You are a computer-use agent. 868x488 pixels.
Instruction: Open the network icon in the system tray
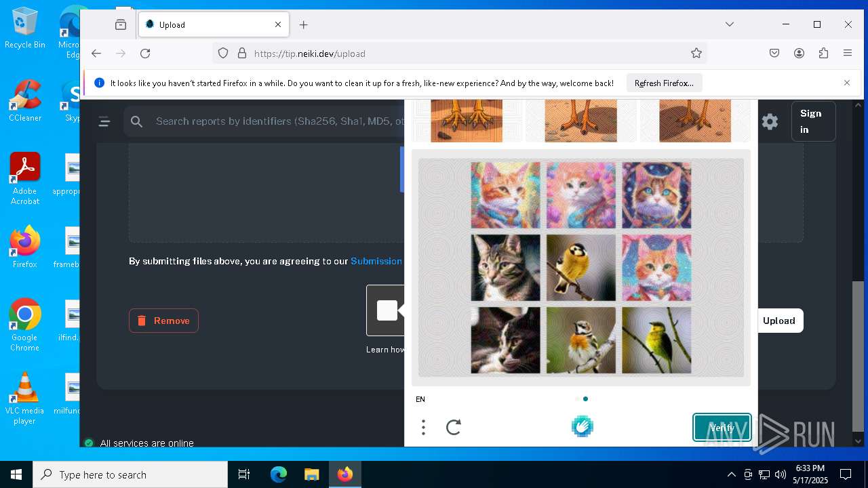pyautogui.click(x=764, y=474)
